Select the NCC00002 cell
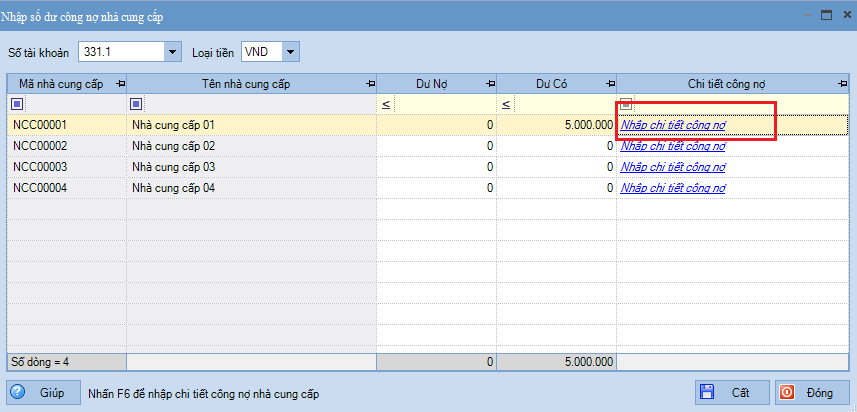The image size is (857, 412). tap(67, 146)
